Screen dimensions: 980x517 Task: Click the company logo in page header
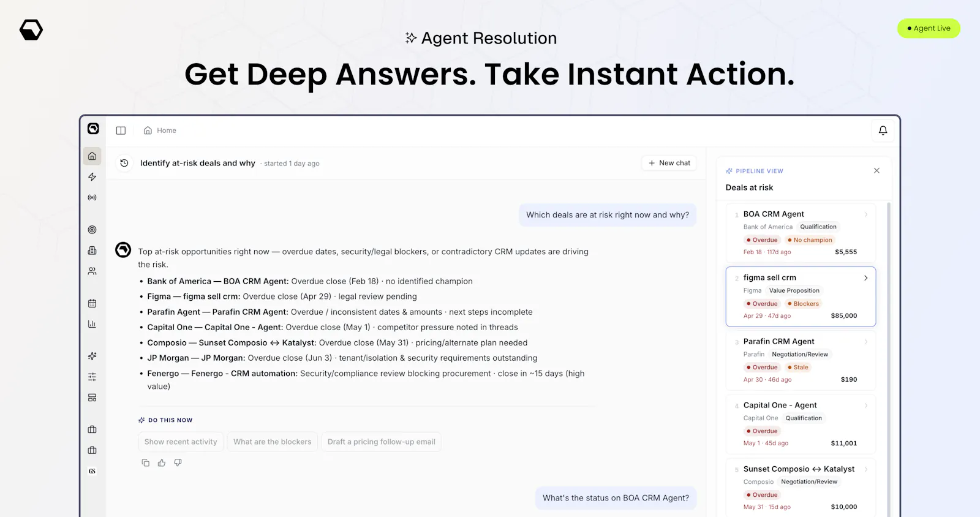pyautogui.click(x=31, y=29)
